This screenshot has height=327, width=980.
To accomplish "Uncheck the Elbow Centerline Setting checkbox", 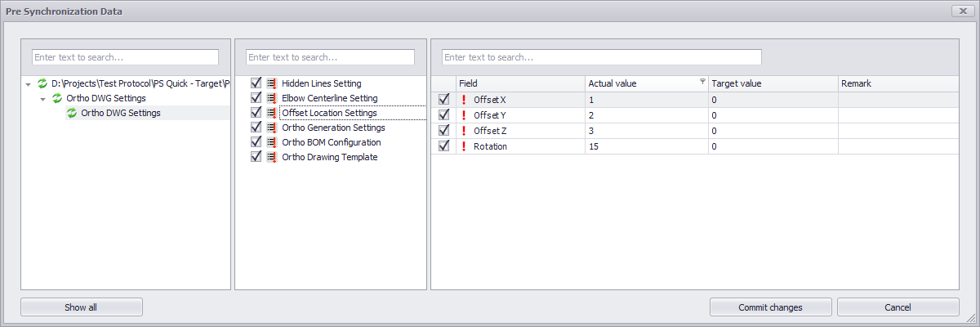I will (x=256, y=98).
